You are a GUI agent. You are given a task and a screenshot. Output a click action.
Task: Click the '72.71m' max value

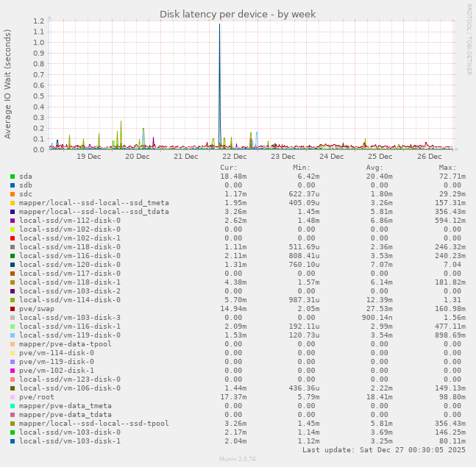[452, 177]
